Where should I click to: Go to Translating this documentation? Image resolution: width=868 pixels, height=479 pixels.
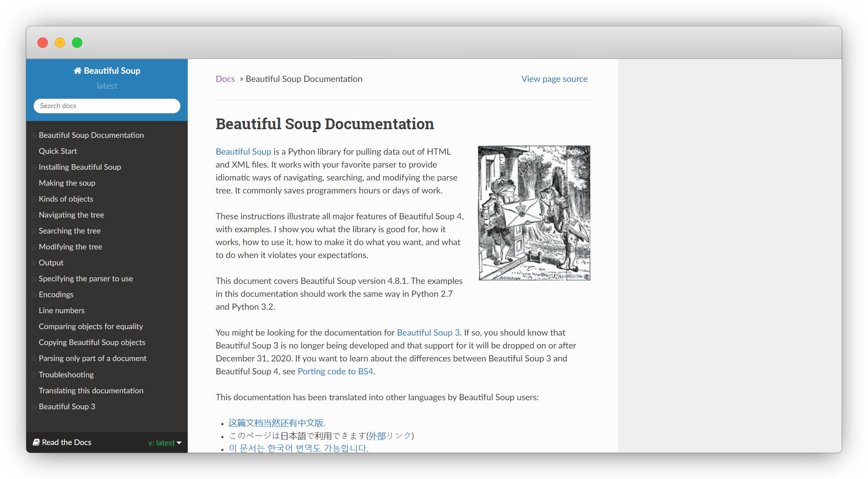[x=91, y=391]
